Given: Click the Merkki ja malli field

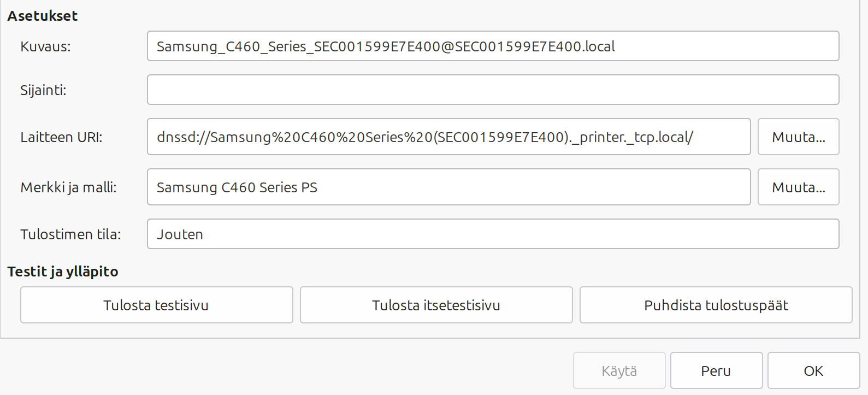Looking at the screenshot, I should pos(448,187).
